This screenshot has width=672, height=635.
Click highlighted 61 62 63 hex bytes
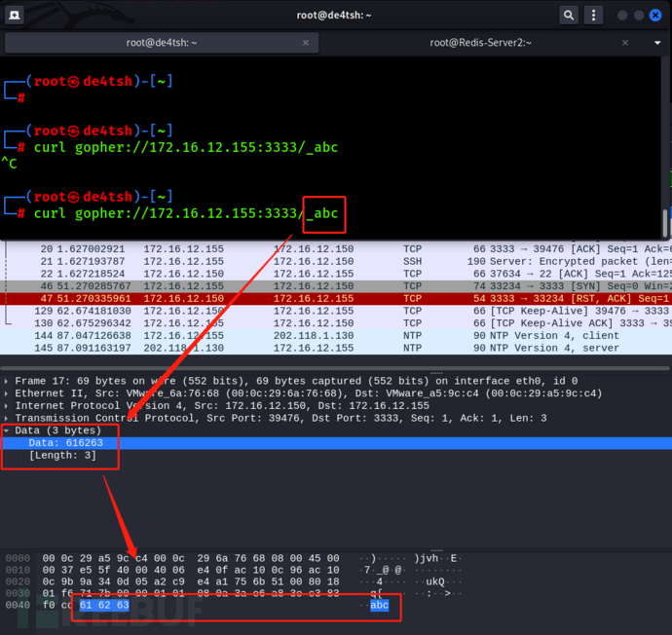click(x=104, y=605)
